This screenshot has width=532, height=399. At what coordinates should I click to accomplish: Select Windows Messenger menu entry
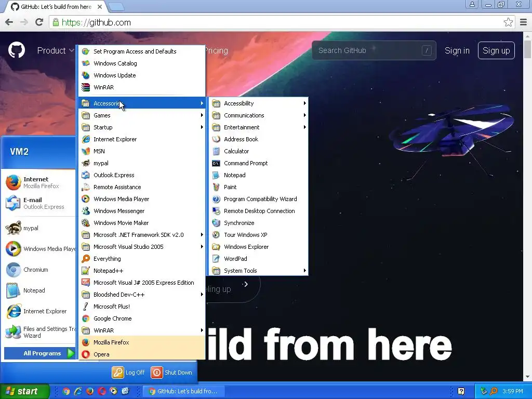pyautogui.click(x=142, y=211)
